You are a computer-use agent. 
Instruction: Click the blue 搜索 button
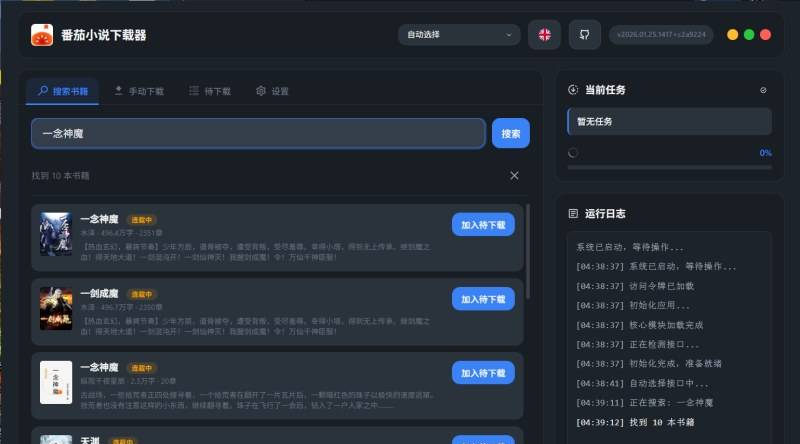pos(511,134)
